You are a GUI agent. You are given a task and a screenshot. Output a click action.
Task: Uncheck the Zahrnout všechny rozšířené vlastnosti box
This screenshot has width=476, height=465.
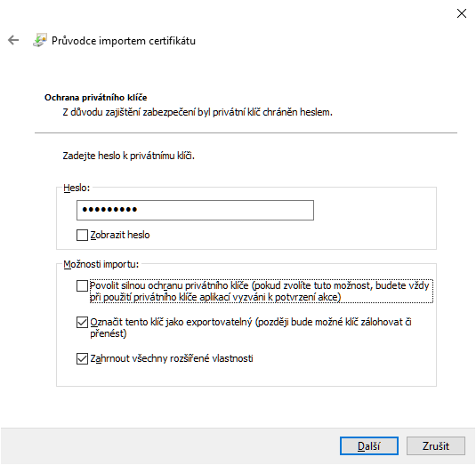tap(82, 358)
